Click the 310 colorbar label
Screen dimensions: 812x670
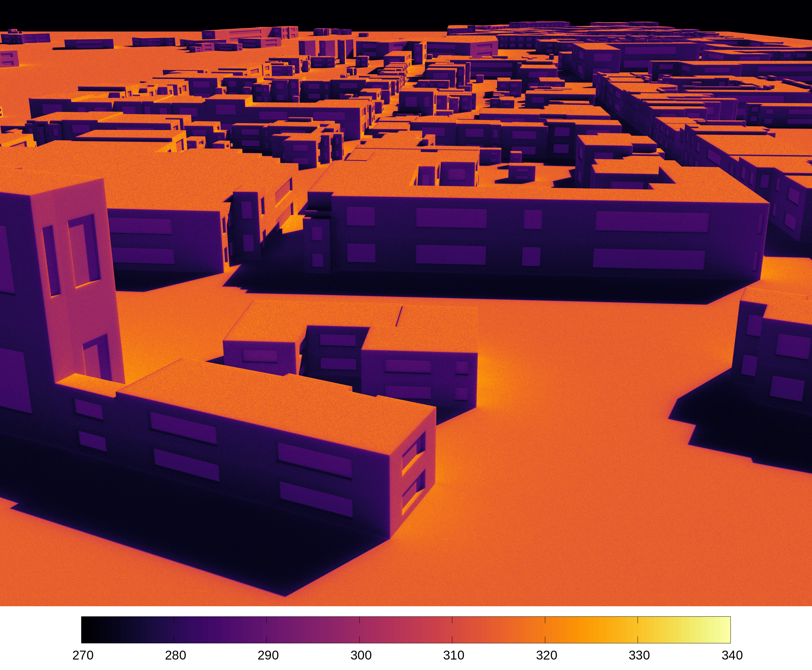coord(454,655)
